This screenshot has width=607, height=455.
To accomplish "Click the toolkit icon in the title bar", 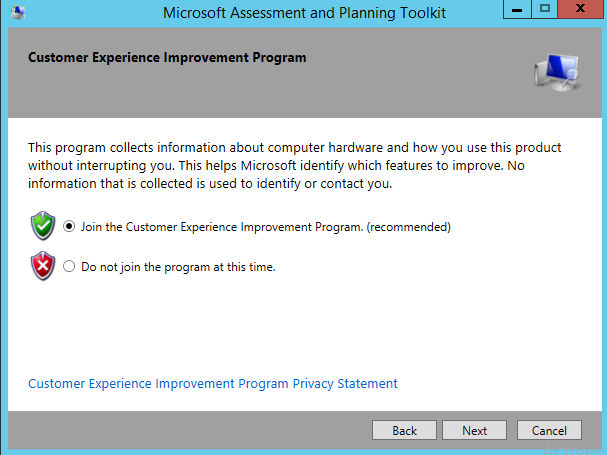I will (x=17, y=11).
